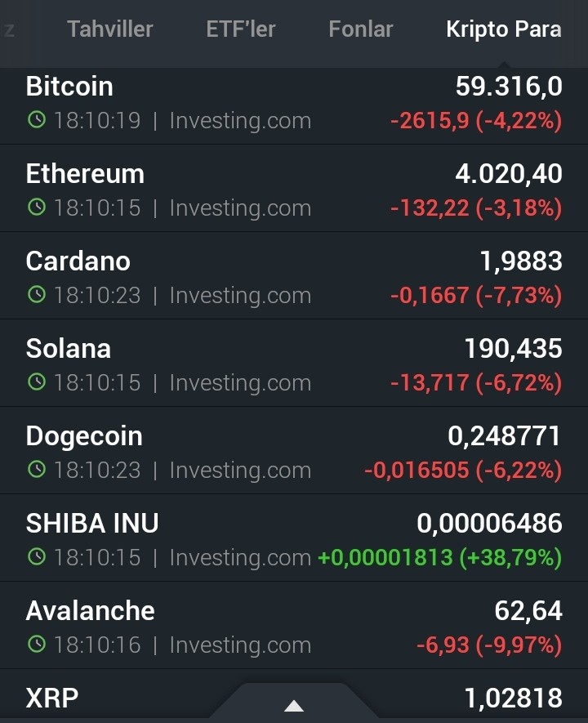Tap the clock icon in Avalanche's row
The width and height of the screenshot is (588, 723).
[x=37, y=644]
